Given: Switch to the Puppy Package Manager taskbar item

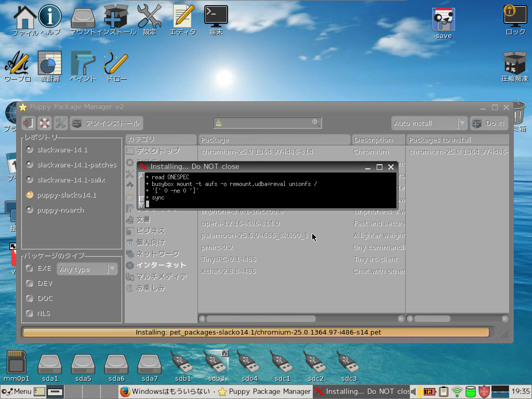Looking at the screenshot, I should [264, 392].
